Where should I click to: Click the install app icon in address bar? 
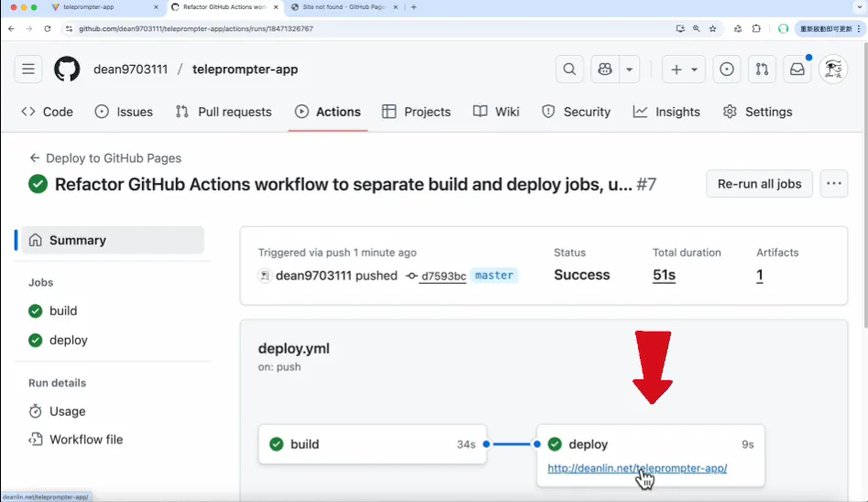tap(680, 28)
